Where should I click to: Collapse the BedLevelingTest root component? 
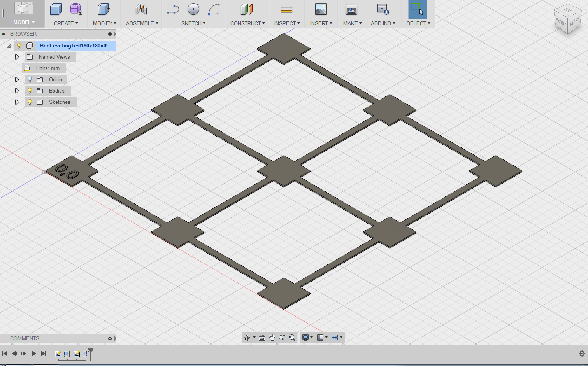tap(9, 46)
